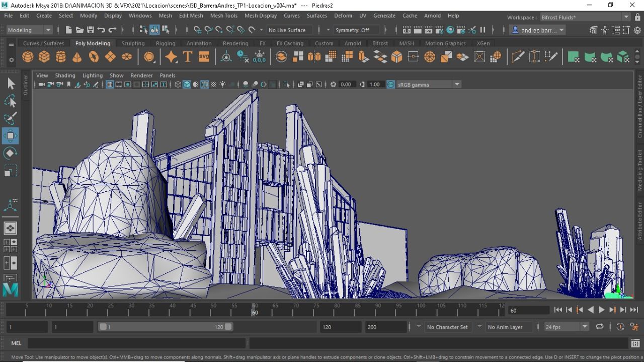Switch to the Sculpting shelf tab
This screenshot has width=644, height=362.
pyautogui.click(x=133, y=43)
